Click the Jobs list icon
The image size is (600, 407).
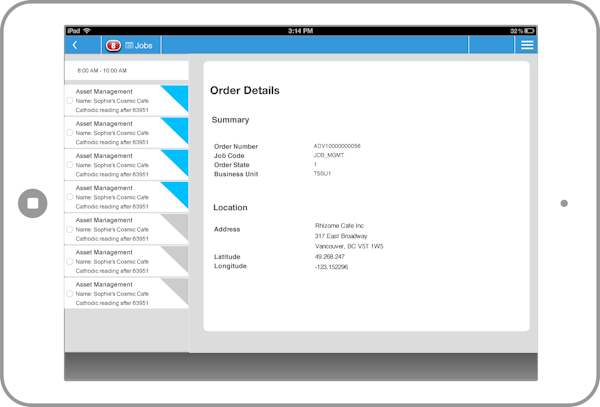[x=129, y=45]
